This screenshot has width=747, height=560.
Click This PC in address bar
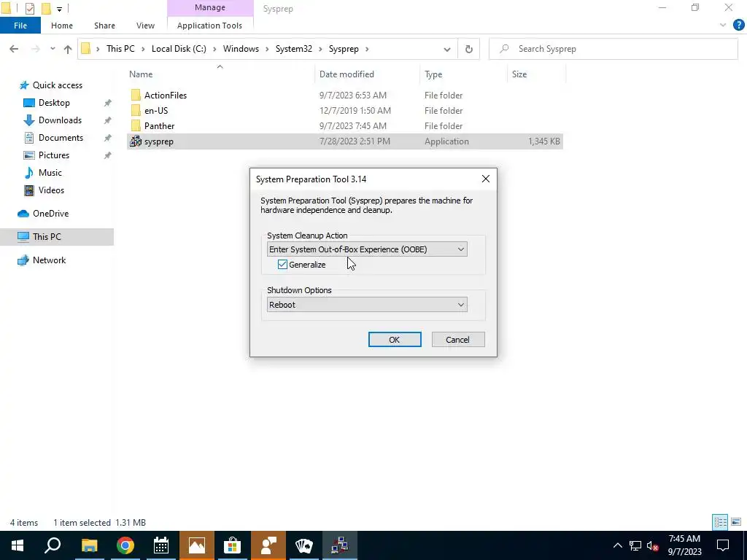tap(120, 49)
